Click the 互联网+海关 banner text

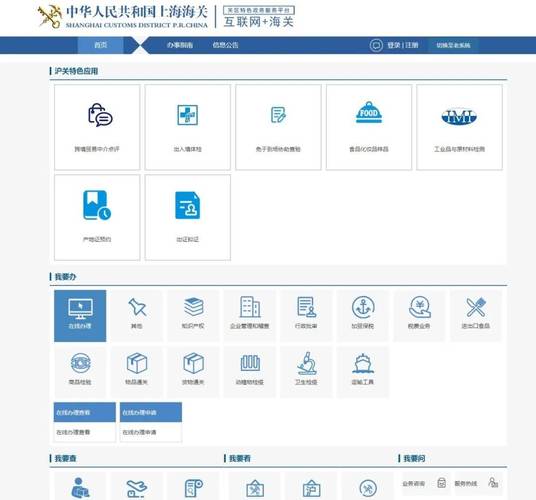(x=259, y=22)
